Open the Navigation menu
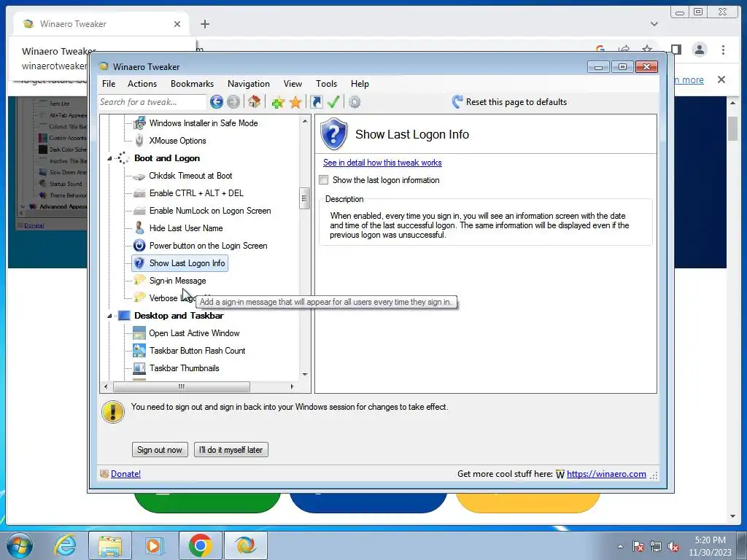Image resolution: width=747 pixels, height=560 pixels. 249,84
